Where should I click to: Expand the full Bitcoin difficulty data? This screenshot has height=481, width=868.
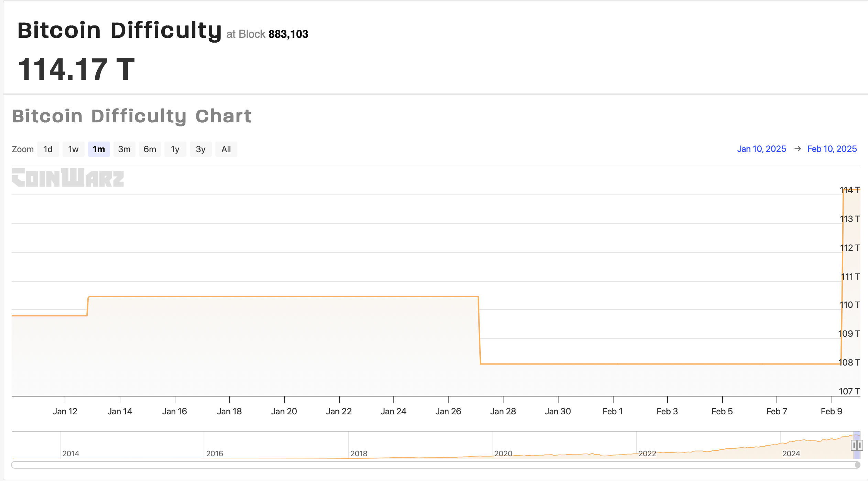[x=225, y=149]
